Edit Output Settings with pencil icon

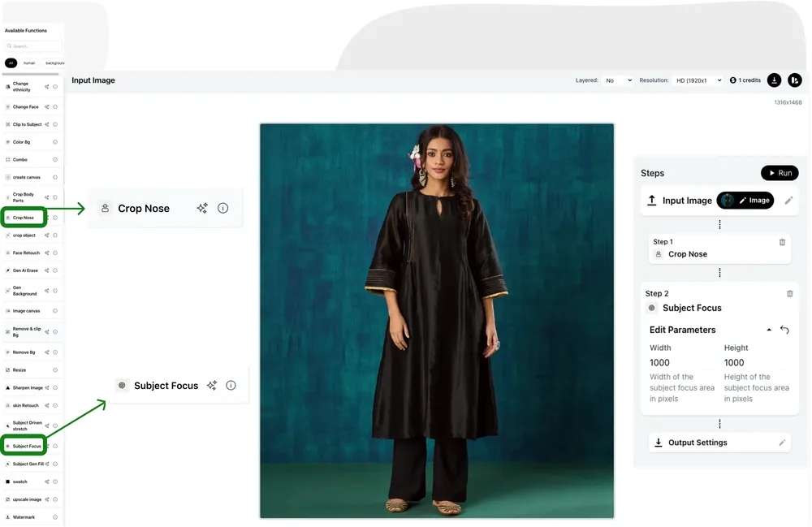pos(782,443)
